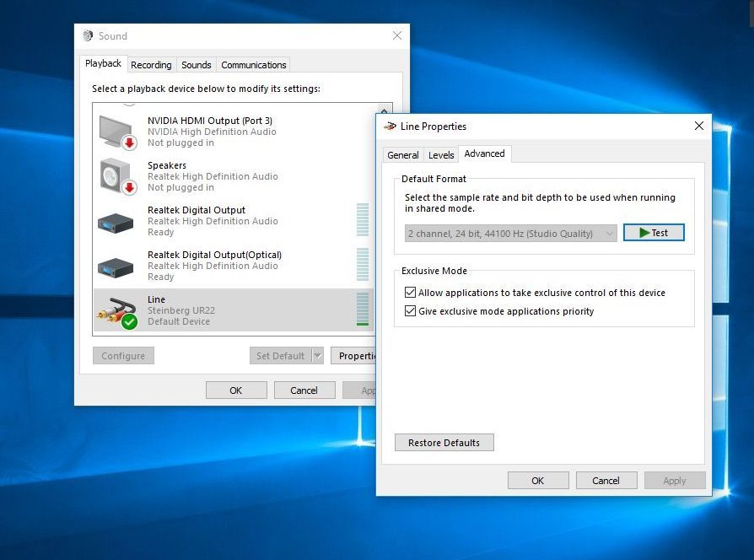
Task: Select the Speakers device name
Action: tap(167, 165)
